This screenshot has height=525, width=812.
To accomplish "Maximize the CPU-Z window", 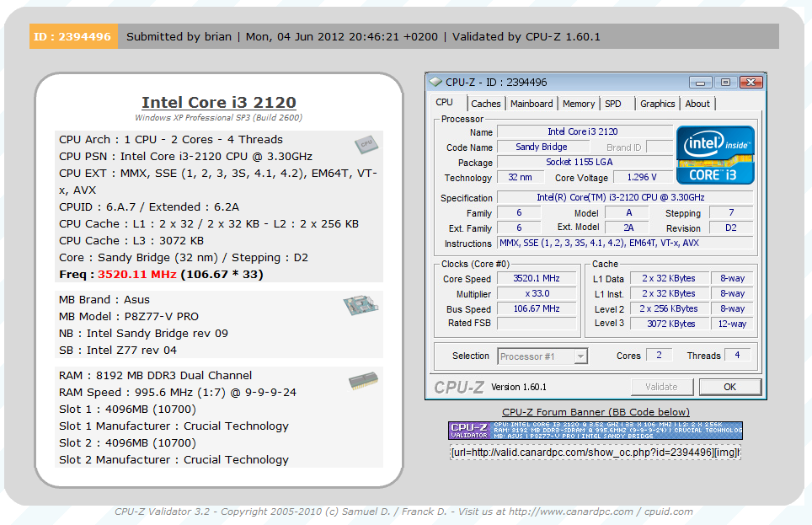I will click(725, 83).
